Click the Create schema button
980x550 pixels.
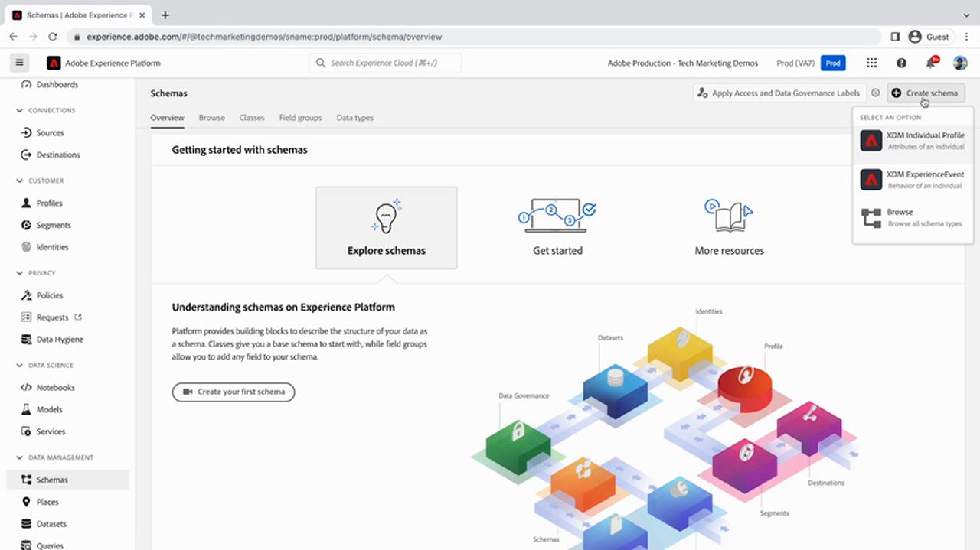[x=926, y=93]
